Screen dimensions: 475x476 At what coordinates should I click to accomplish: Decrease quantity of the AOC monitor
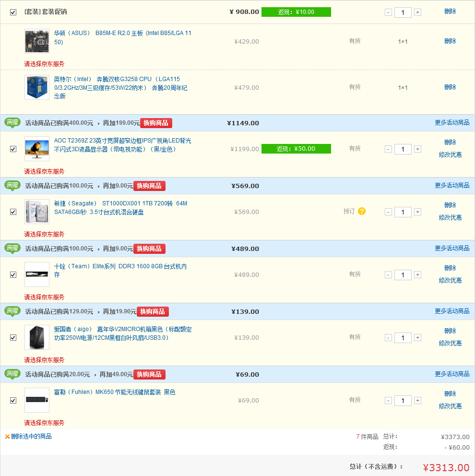[x=388, y=149]
